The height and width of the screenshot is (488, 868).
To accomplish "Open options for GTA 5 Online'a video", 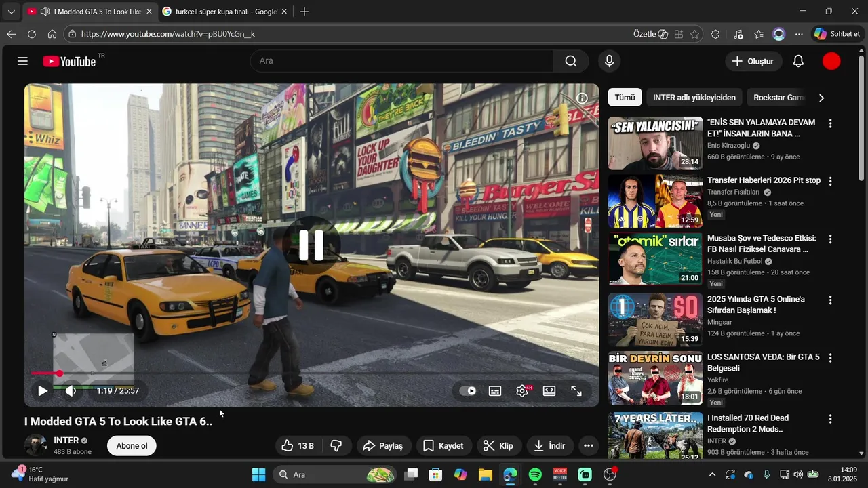I will pos(830,300).
